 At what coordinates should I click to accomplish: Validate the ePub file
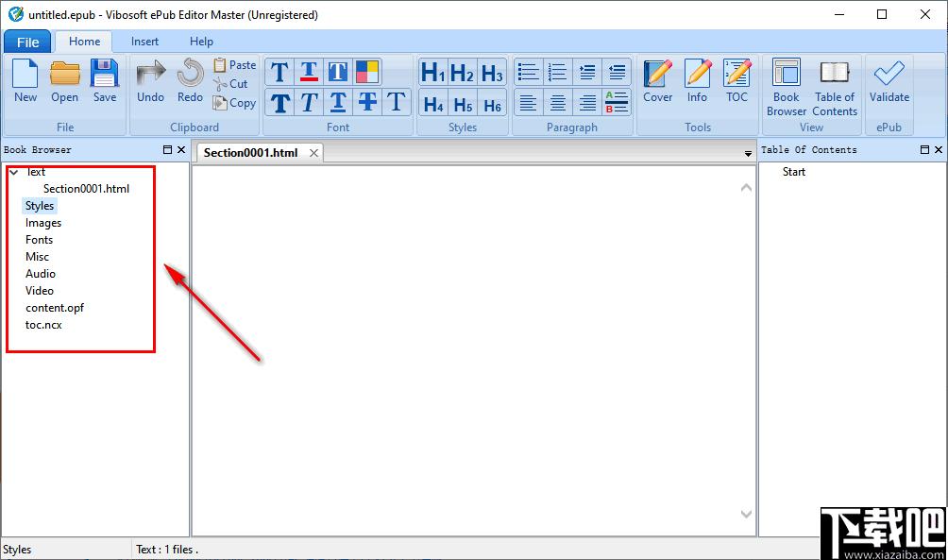[x=889, y=81]
